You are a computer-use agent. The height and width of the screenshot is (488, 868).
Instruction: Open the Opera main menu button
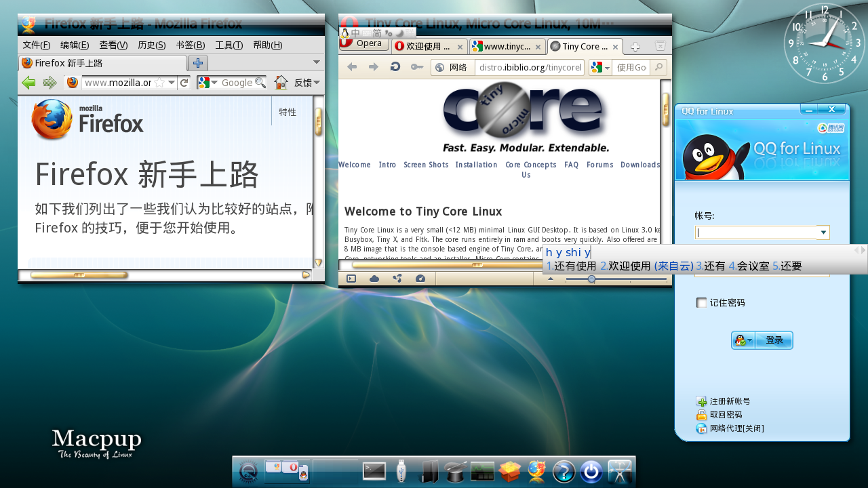coord(364,44)
